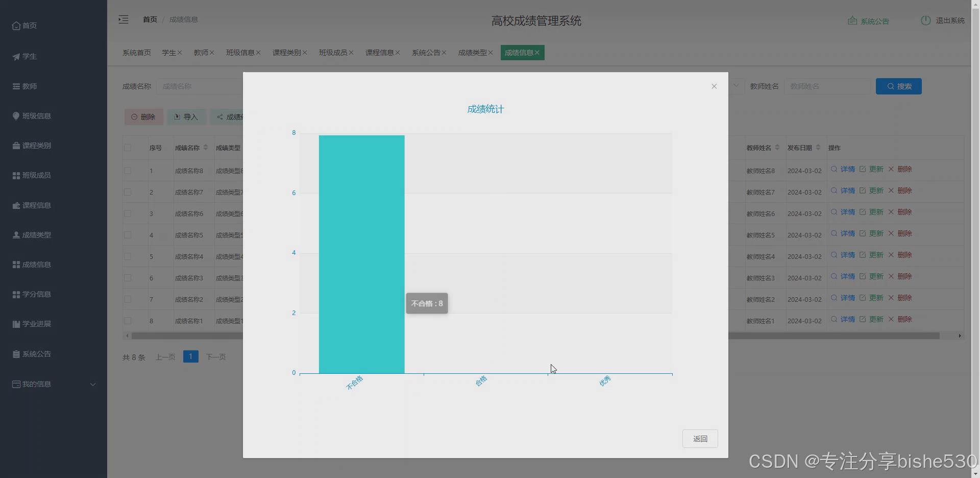
Task: Go to page 1 in pagination
Action: click(x=190, y=356)
